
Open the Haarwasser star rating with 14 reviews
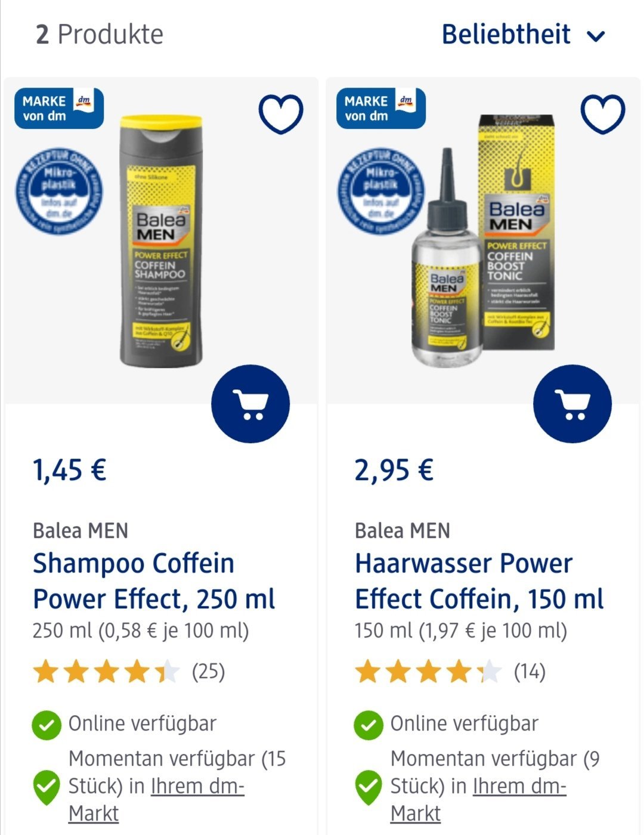450,672
